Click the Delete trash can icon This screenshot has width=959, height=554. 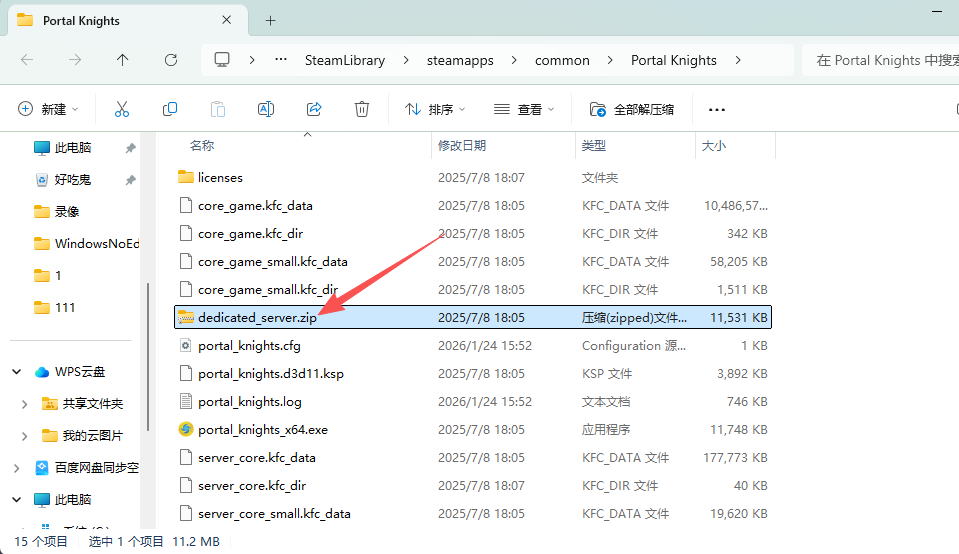pyautogui.click(x=362, y=109)
